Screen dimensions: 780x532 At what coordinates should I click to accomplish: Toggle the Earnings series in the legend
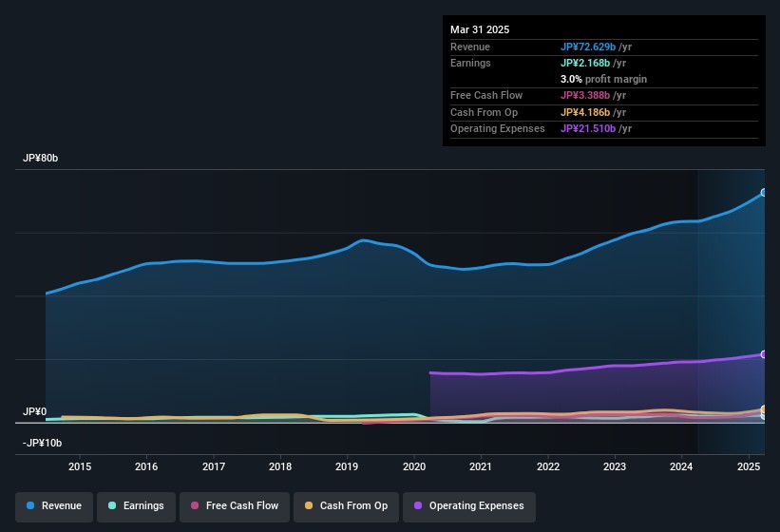coord(135,505)
